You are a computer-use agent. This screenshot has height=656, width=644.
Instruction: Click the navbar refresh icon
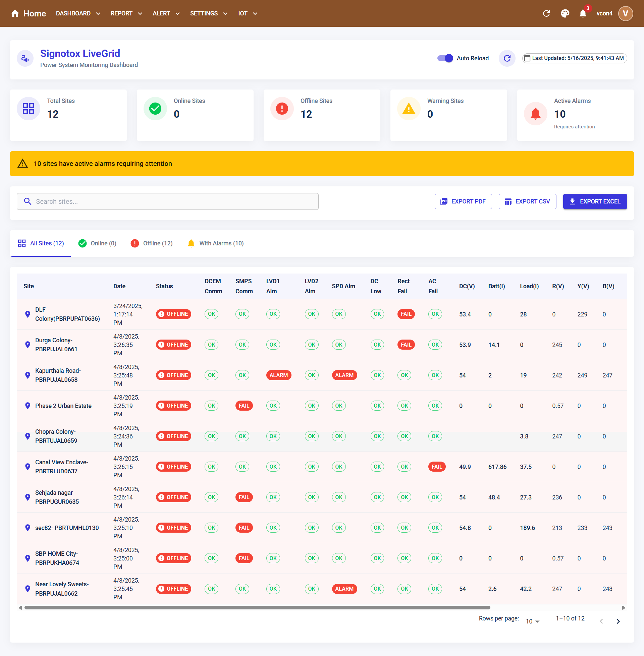pyautogui.click(x=546, y=13)
